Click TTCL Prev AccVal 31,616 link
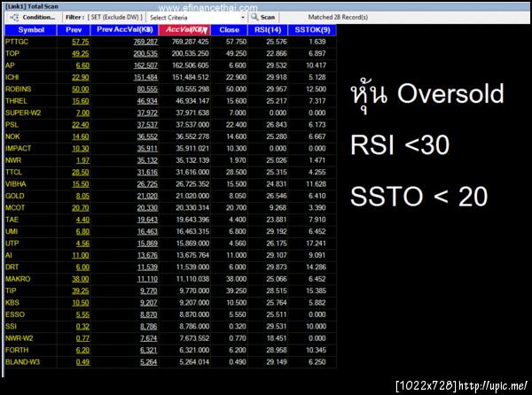 [x=147, y=172]
